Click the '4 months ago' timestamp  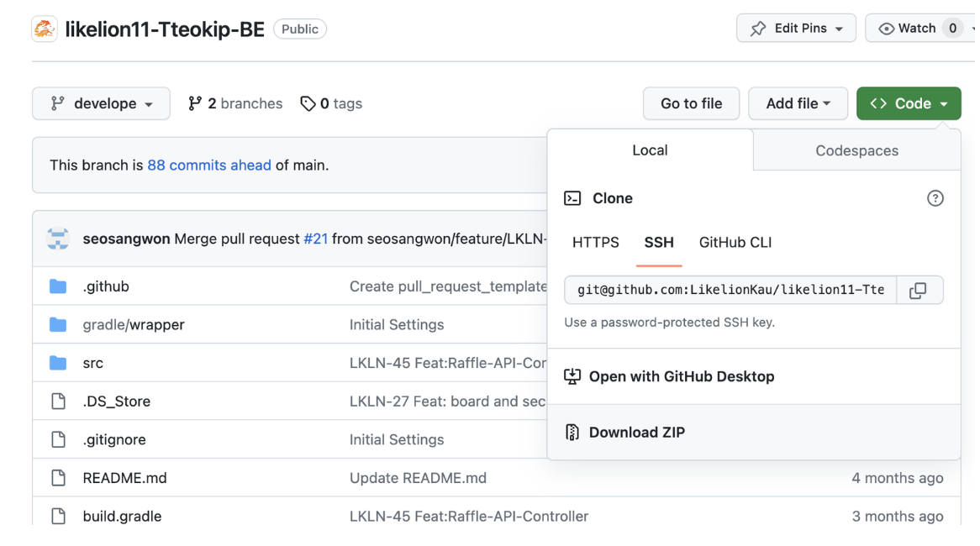898,478
